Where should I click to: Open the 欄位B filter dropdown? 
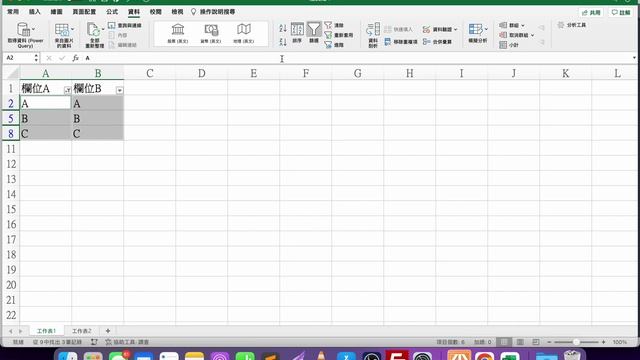(x=120, y=90)
